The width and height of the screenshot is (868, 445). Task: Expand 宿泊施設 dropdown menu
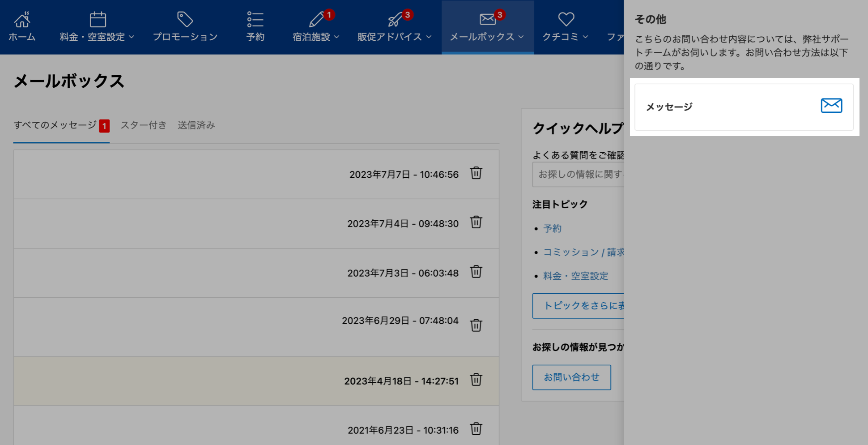[316, 37]
